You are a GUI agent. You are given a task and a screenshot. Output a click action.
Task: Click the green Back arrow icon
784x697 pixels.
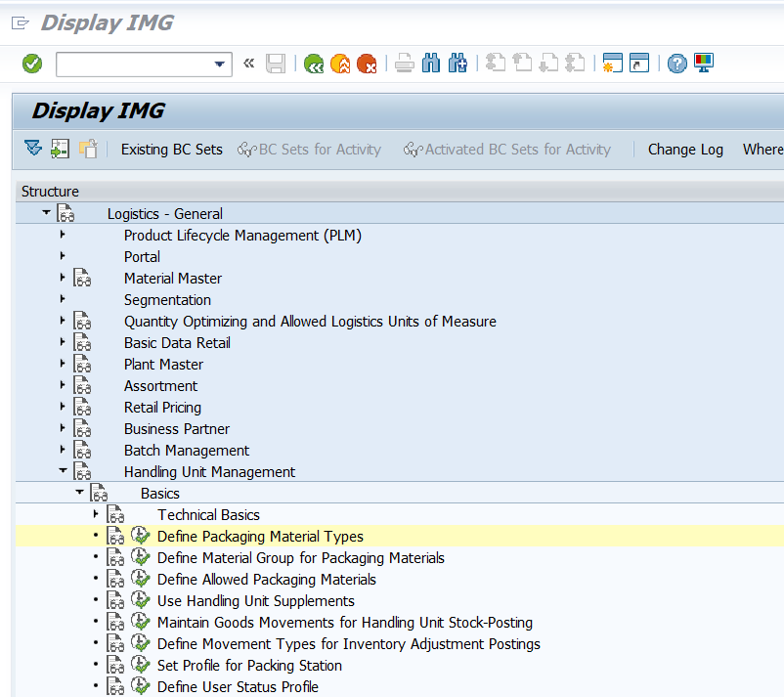pyautogui.click(x=314, y=64)
